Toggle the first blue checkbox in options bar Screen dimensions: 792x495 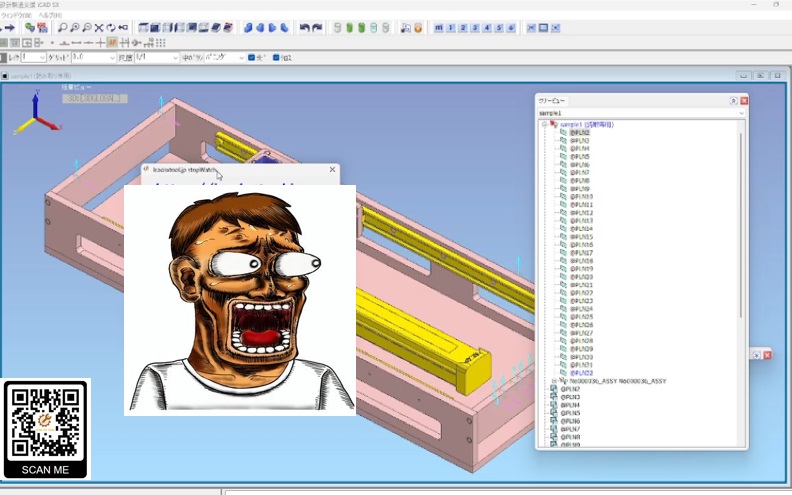click(x=252, y=58)
